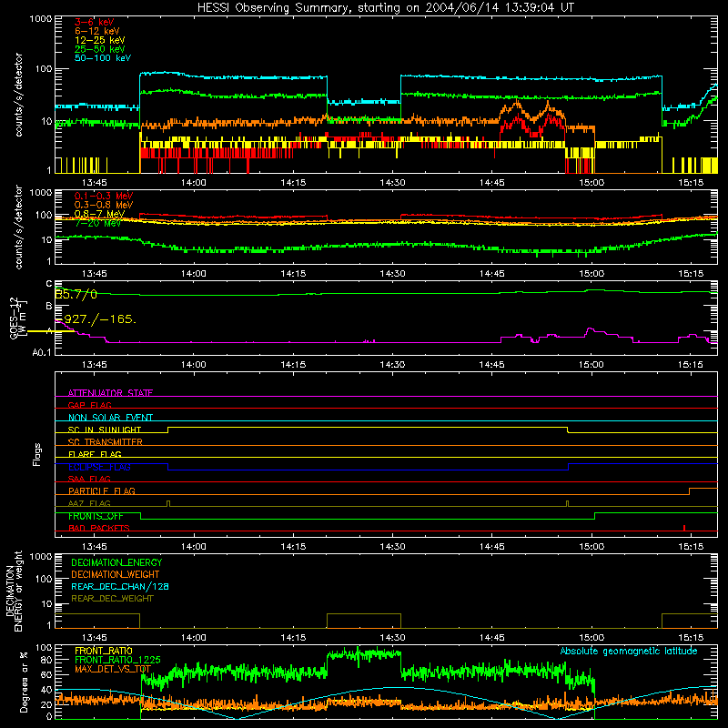
Task: Select the red 3-6 keV legend label
Action: pos(94,22)
